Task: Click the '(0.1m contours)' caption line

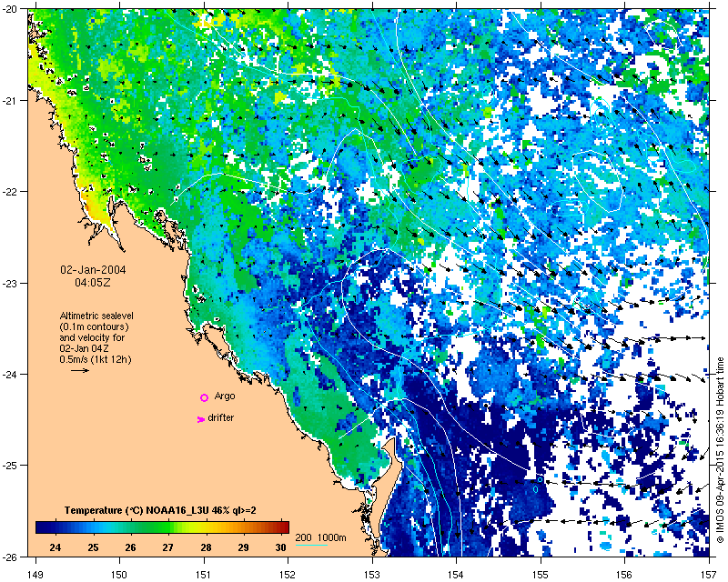Action: pos(94,326)
